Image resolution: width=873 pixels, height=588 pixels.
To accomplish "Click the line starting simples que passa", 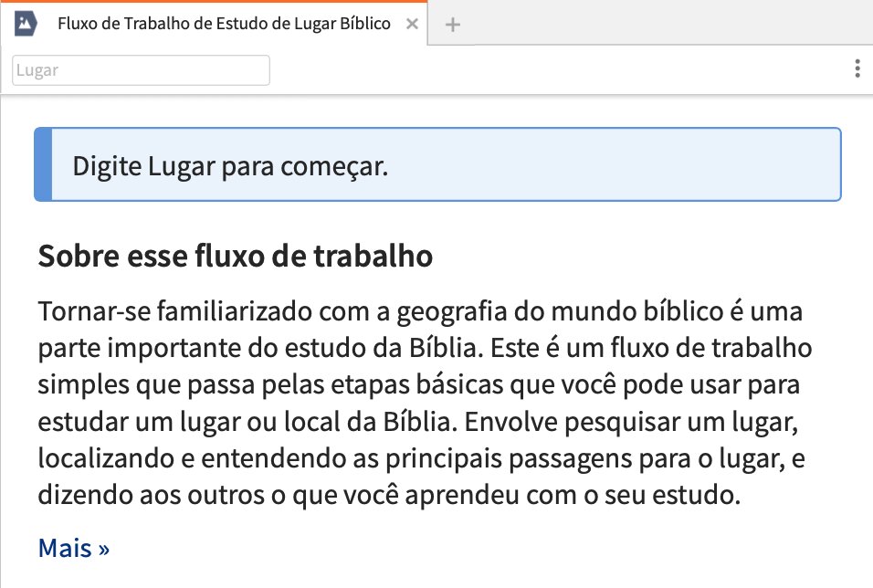I will point(418,384).
